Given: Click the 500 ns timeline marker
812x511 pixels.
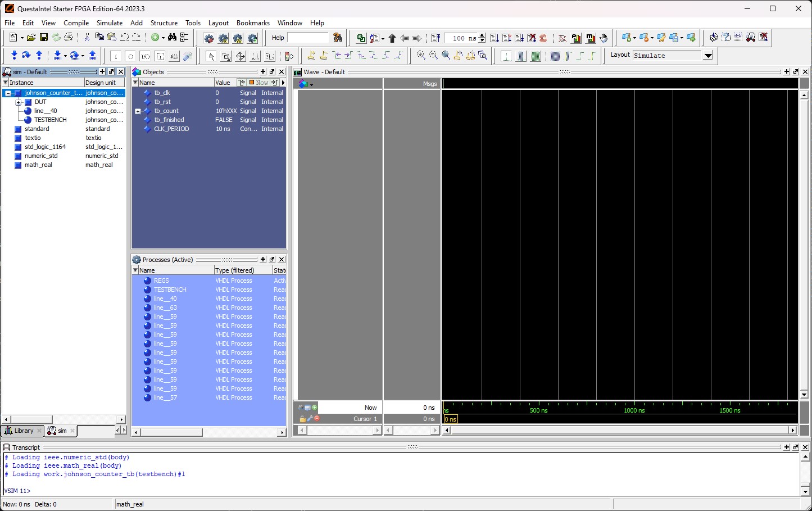Looking at the screenshot, I should pyautogui.click(x=538, y=410).
